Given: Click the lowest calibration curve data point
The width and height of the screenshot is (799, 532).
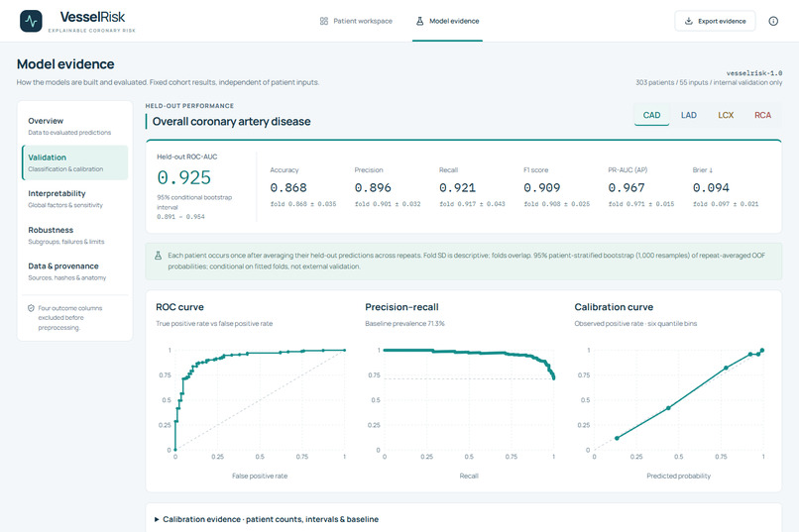Looking at the screenshot, I should point(617,438).
